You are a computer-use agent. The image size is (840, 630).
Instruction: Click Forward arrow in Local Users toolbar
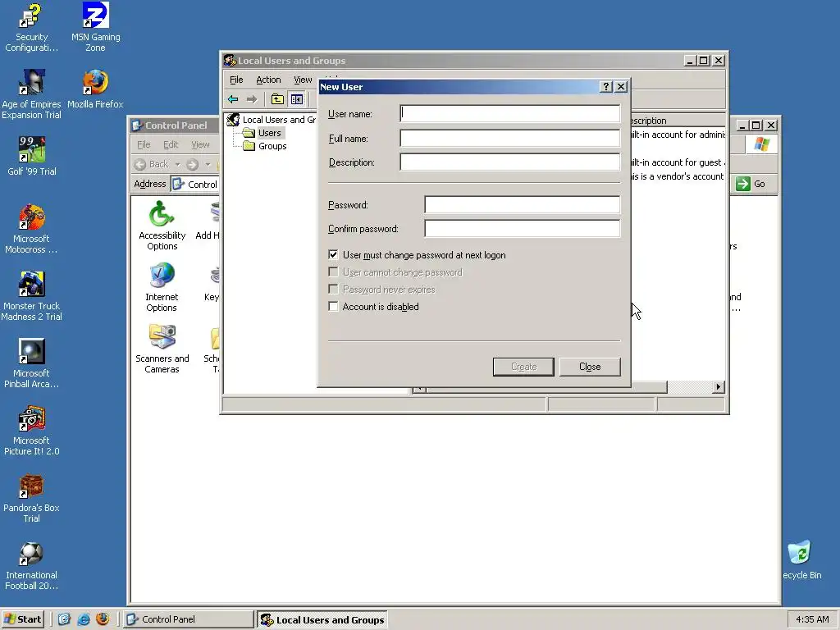click(x=251, y=99)
